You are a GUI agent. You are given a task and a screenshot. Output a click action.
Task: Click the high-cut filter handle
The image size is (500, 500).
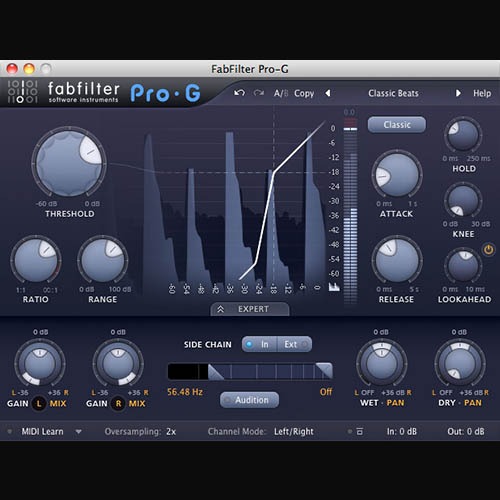[x=324, y=371]
